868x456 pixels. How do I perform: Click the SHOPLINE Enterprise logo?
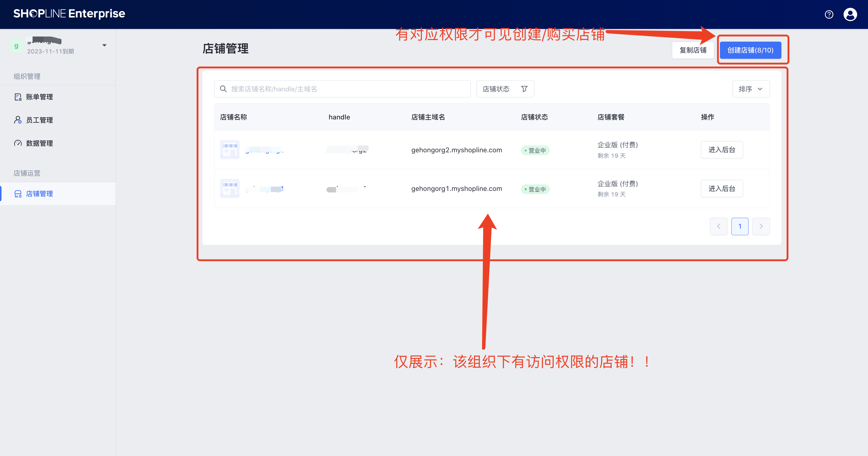69,14
